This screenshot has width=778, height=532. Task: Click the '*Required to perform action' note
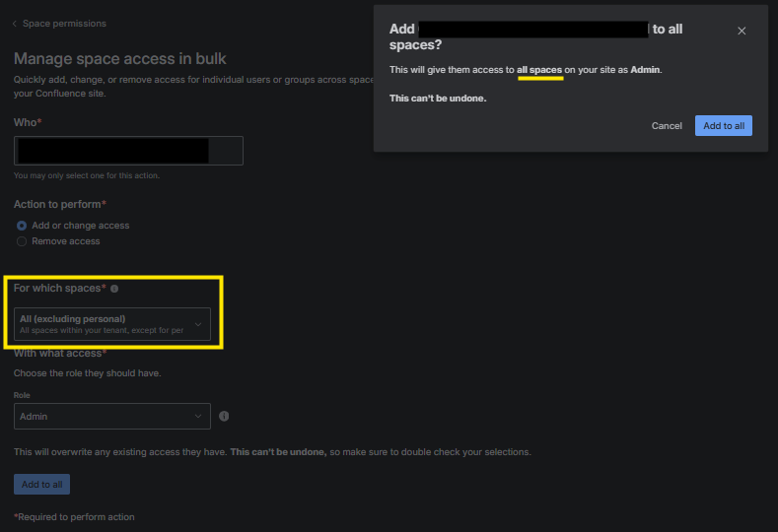point(74,517)
